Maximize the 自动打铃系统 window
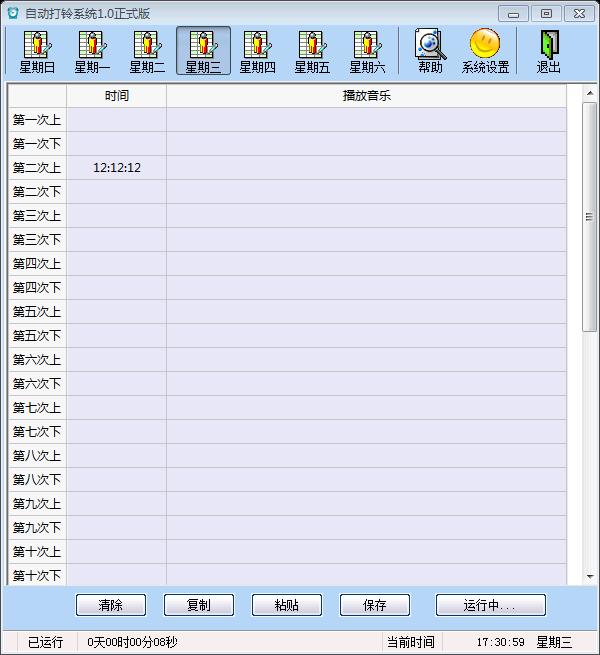600x655 pixels. point(546,14)
